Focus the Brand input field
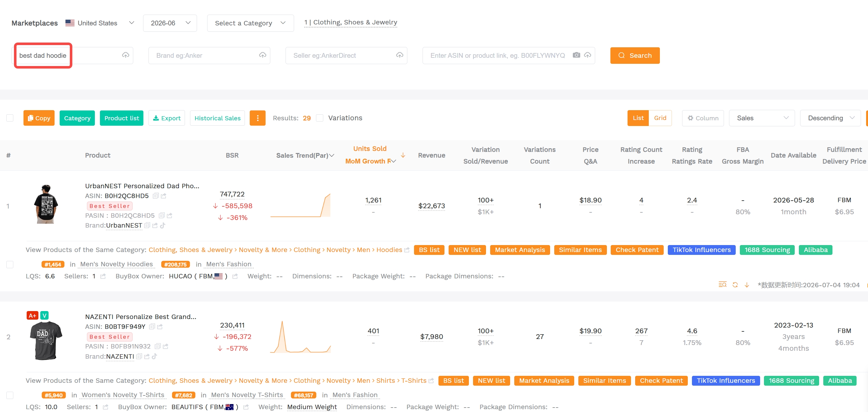 point(209,55)
